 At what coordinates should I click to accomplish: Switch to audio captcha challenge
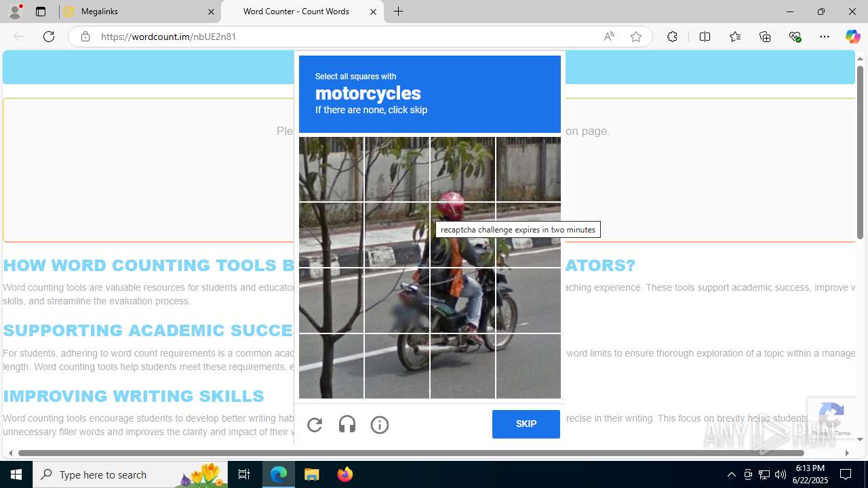point(347,425)
